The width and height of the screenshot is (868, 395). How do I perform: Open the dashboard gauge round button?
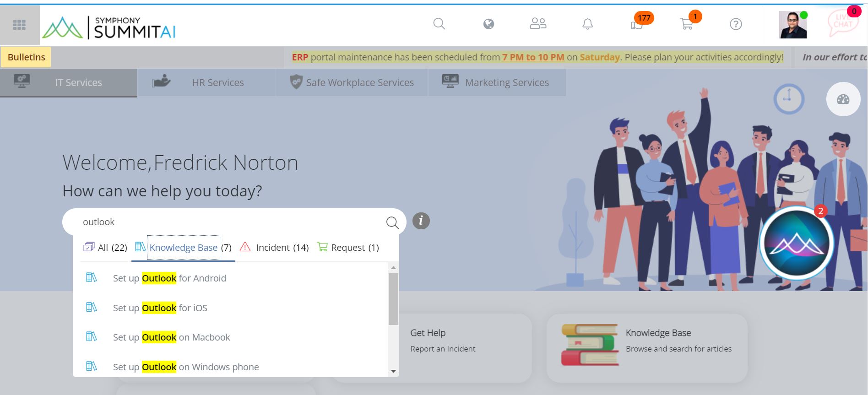(x=843, y=99)
